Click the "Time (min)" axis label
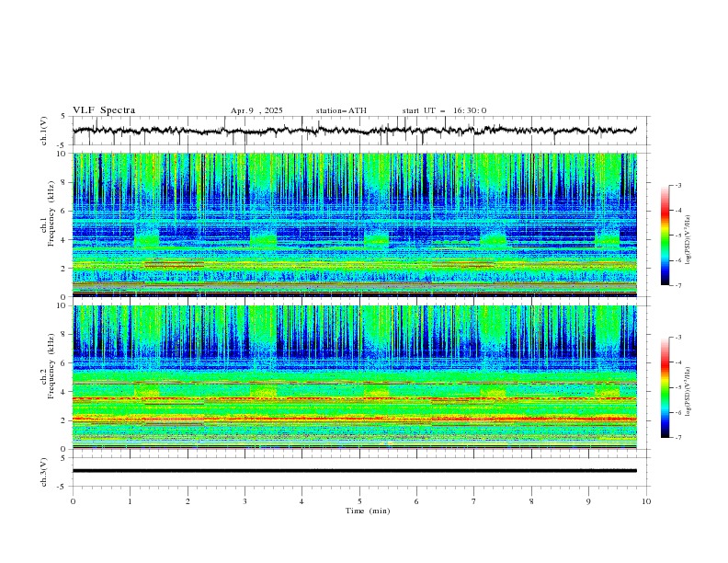Screen dimensions: 728x563 click(368, 511)
